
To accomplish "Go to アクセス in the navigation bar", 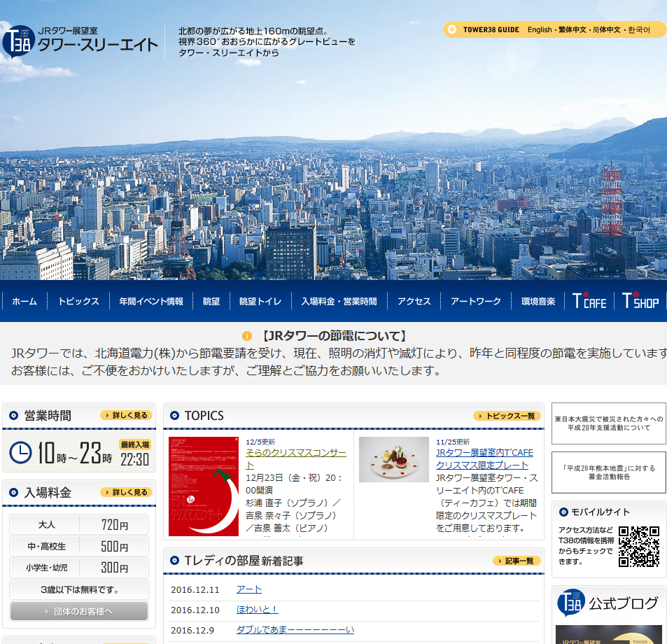I will coord(414,301).
